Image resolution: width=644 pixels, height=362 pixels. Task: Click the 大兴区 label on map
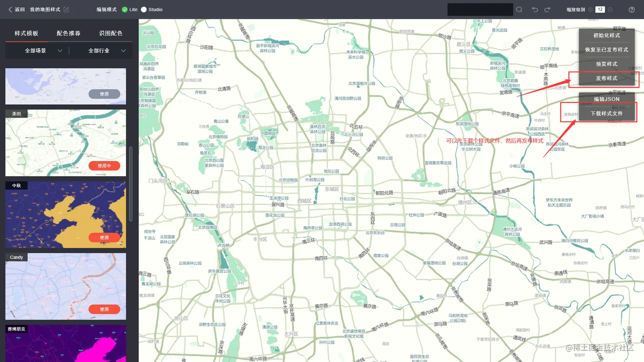coord(291,334)
